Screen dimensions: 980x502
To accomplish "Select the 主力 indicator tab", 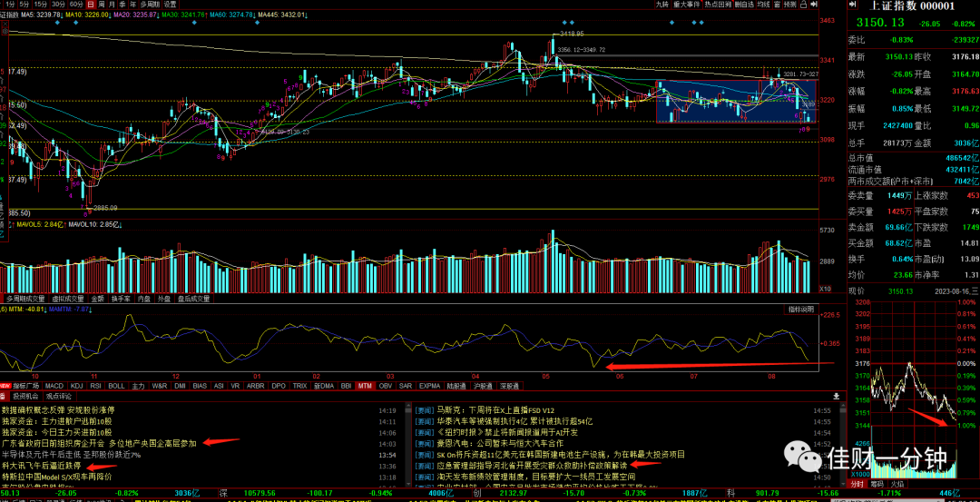I will (138, 386).
